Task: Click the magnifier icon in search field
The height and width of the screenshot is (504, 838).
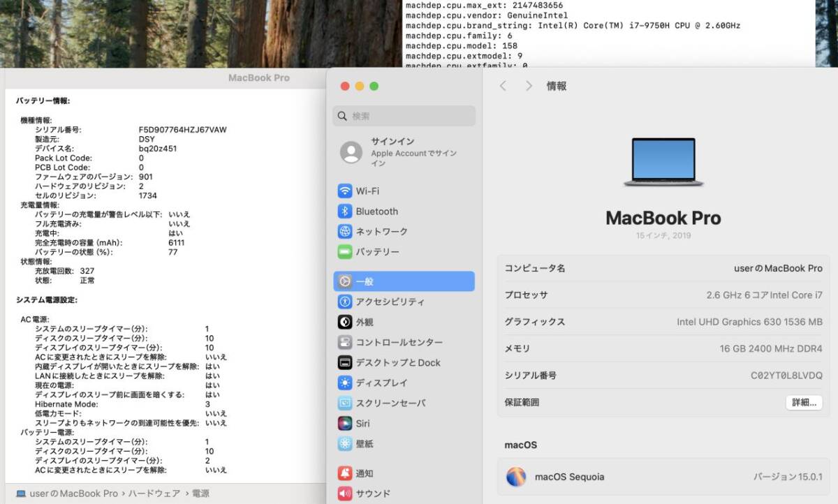Action: coord(342,116)
